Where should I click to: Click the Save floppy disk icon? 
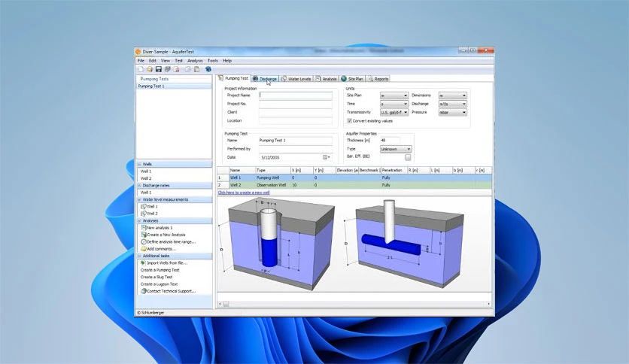(159, 69)
